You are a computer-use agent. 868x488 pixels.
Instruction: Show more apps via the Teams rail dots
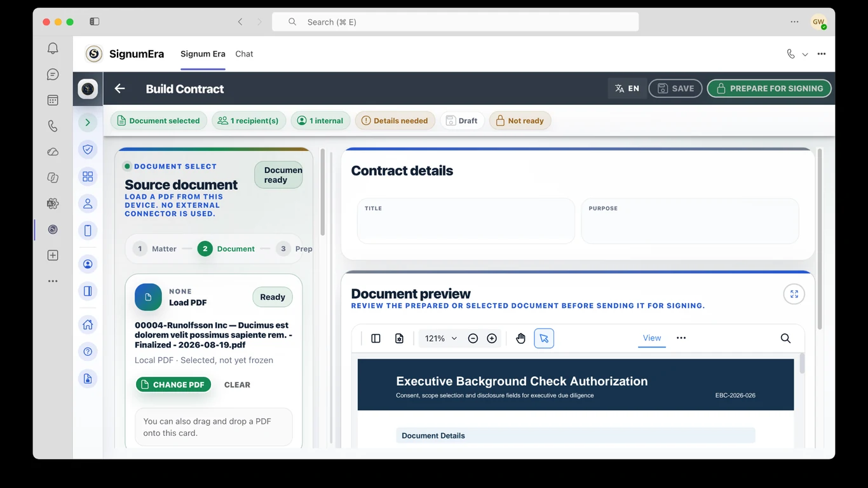pyautogui.click(x=53, y=281)
